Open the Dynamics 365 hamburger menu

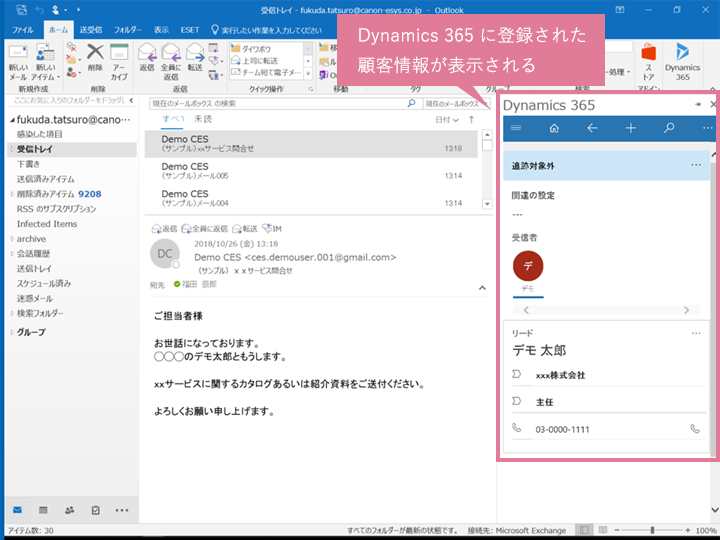pyautogui.click(x=516, y=128)
